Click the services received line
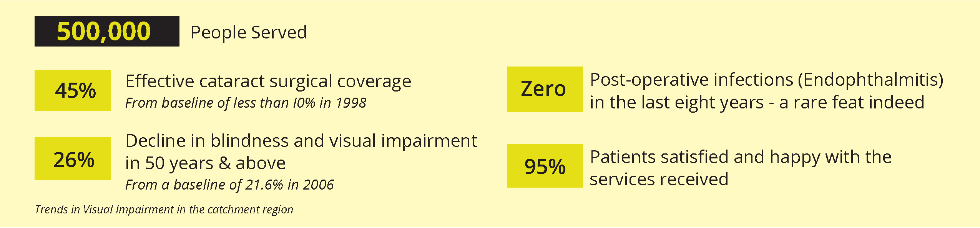The image size is (980, 228). click(x=659, y=180)
